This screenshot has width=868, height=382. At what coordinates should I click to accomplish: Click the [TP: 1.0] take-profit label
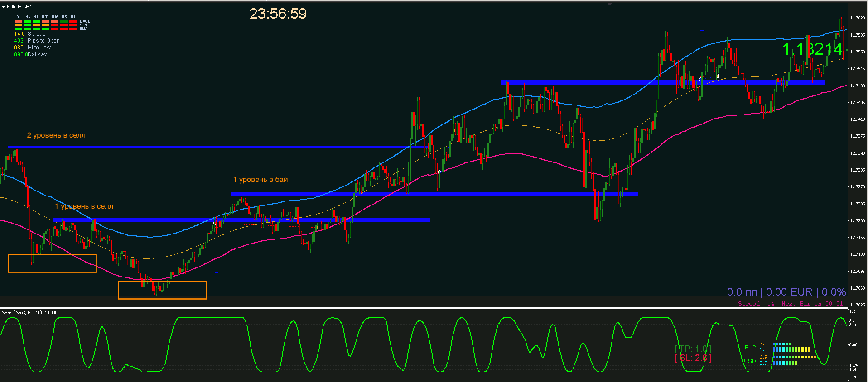(693, 349)
